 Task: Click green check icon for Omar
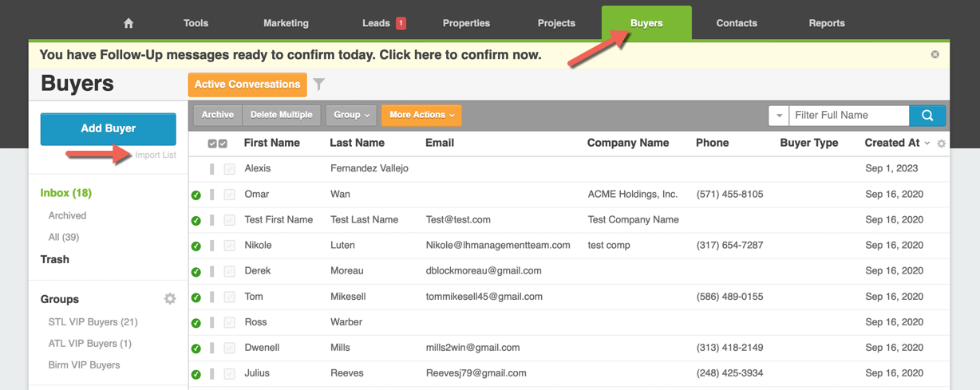196,195
